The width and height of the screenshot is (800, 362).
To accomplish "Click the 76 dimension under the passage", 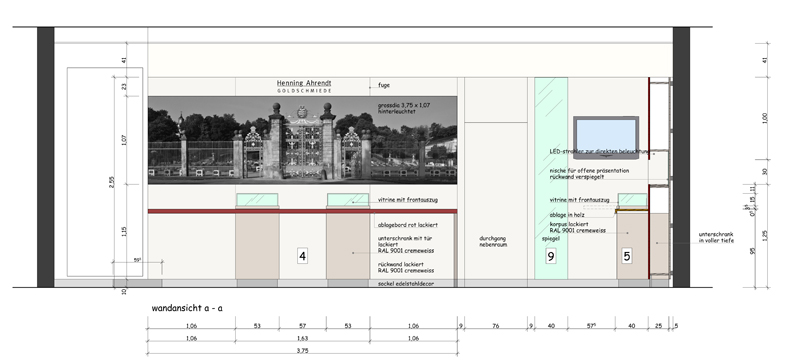I will (x=495, y=326).
